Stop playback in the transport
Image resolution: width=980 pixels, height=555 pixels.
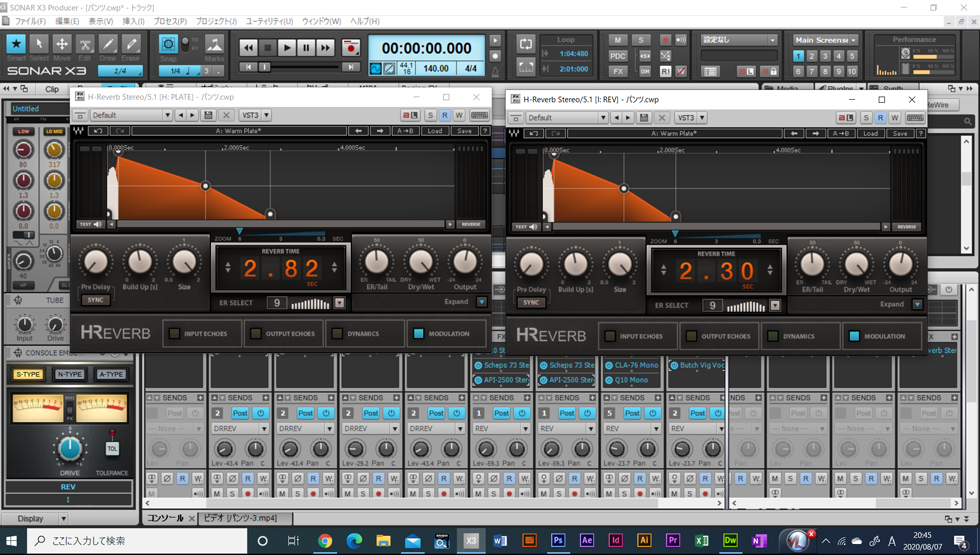point(268,48)
